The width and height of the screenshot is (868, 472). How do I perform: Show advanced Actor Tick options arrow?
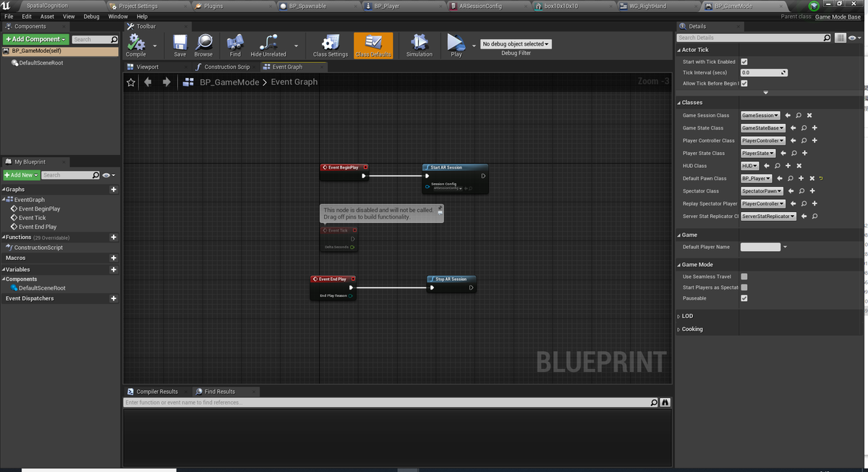tap(766, 93)
